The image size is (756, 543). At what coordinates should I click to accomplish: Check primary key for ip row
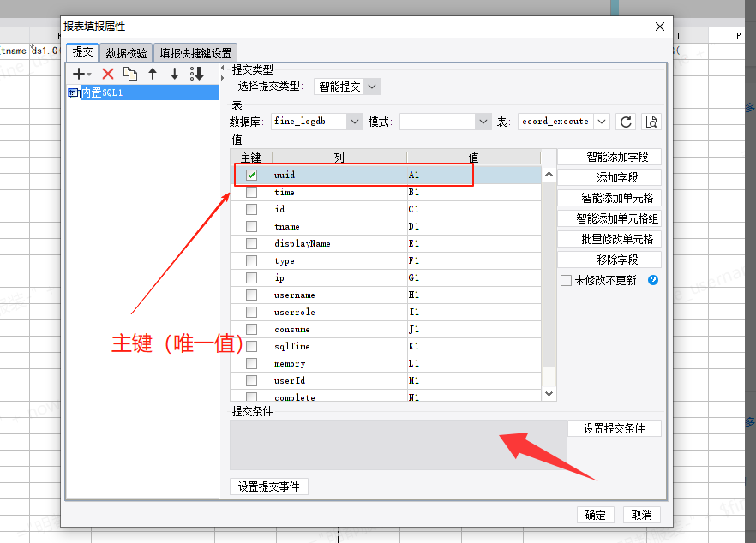[251, 277]
